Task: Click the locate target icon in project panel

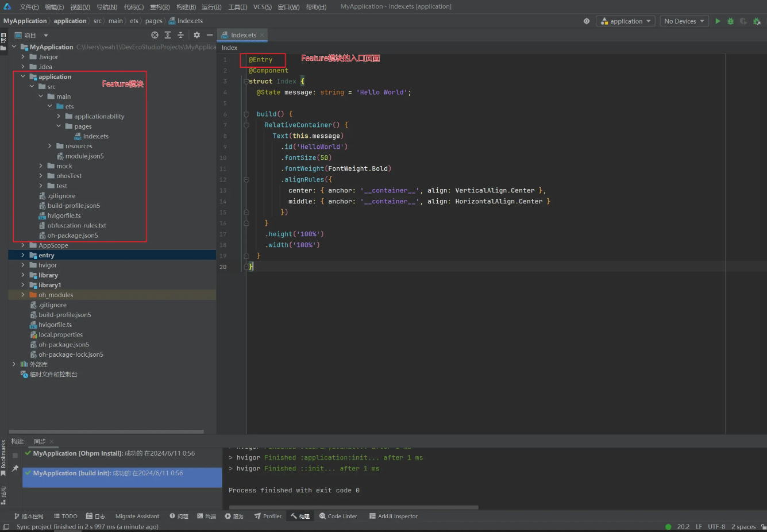Action: click(x=155, y=35)
